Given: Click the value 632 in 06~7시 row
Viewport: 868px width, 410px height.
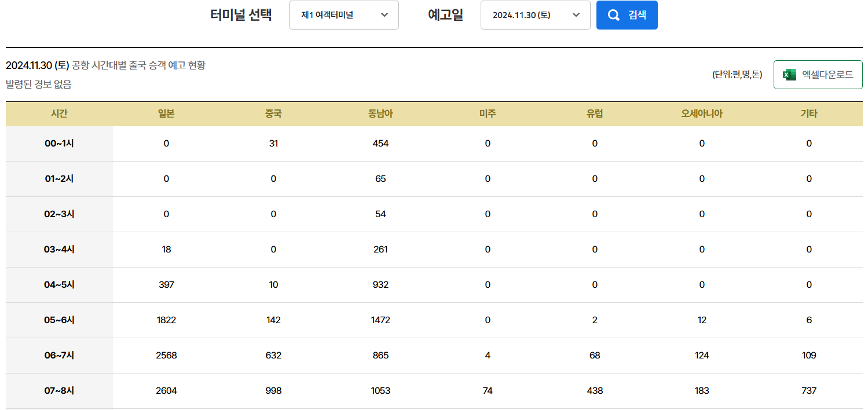Looking at the screenshot, I should click(x=273, y=356).
